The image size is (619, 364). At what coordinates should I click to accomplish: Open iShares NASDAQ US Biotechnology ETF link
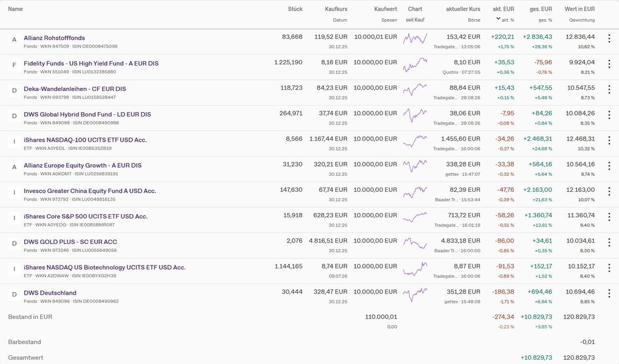coord(105,267)
